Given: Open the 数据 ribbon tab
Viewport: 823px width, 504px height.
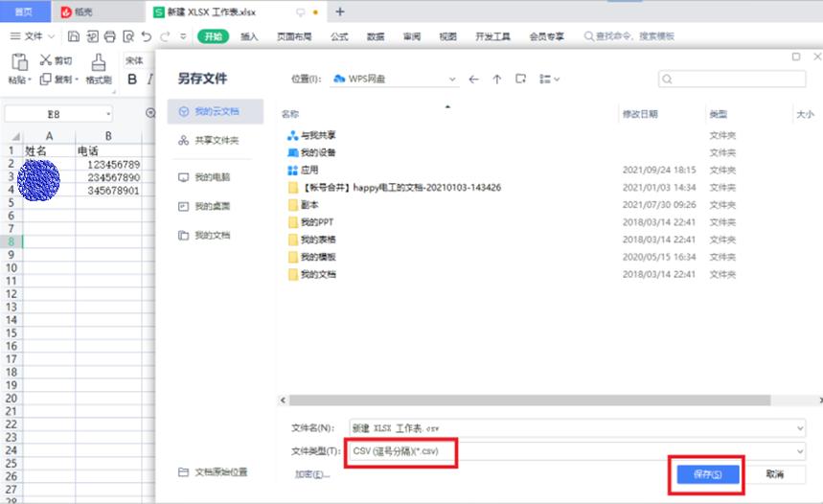Looking at the screenshot, I should click(x=376, y=36).
